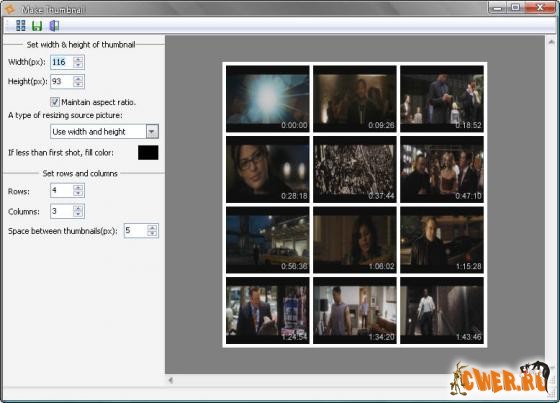Select the thumbnail at 0:28:18
The height and width of the screenshot is (403, 560).
[268, 169]
